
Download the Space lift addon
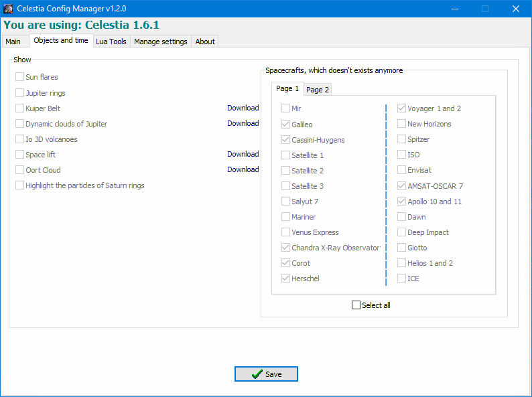point(243,154)
